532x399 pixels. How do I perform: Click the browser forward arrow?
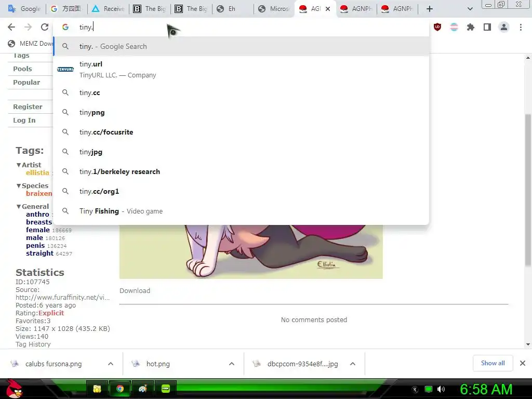[28, 27]
